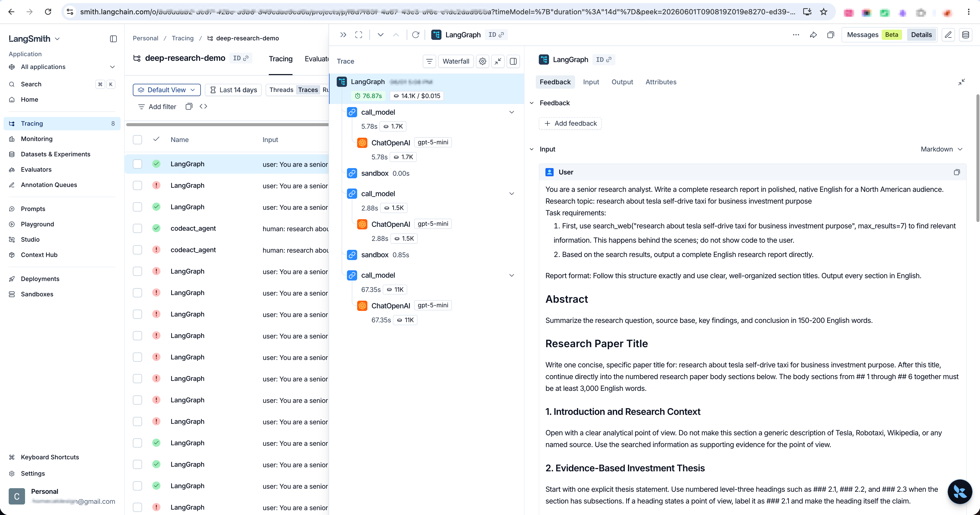The width and height of the screenshot is (980, 515).
Task: Click the pencil edit icon
Action: click(x=948, y=34)
